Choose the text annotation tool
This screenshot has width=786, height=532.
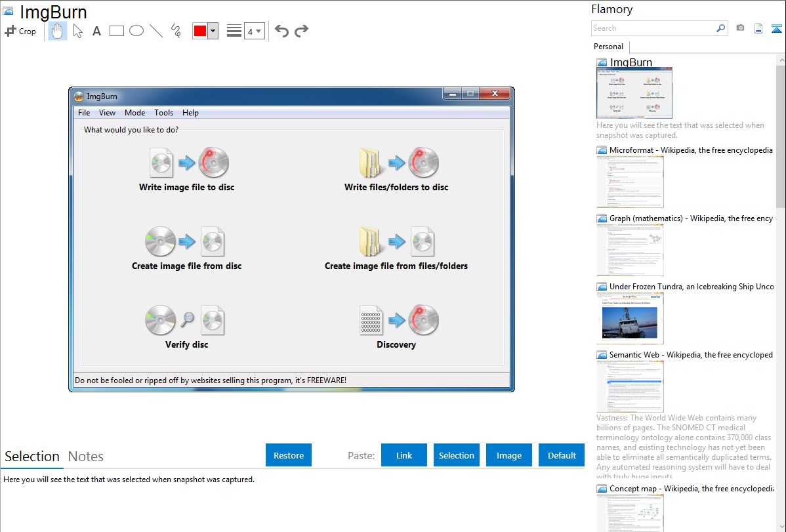96,31
